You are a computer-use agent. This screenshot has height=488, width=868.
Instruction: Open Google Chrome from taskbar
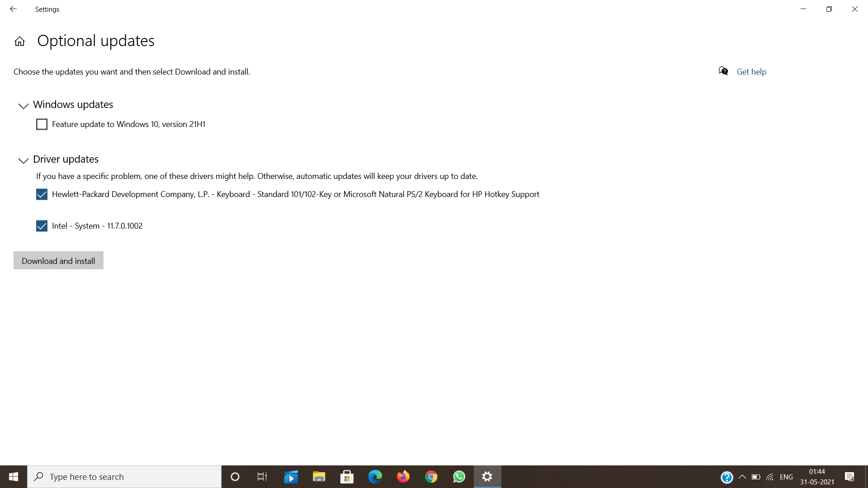point(431,477)
